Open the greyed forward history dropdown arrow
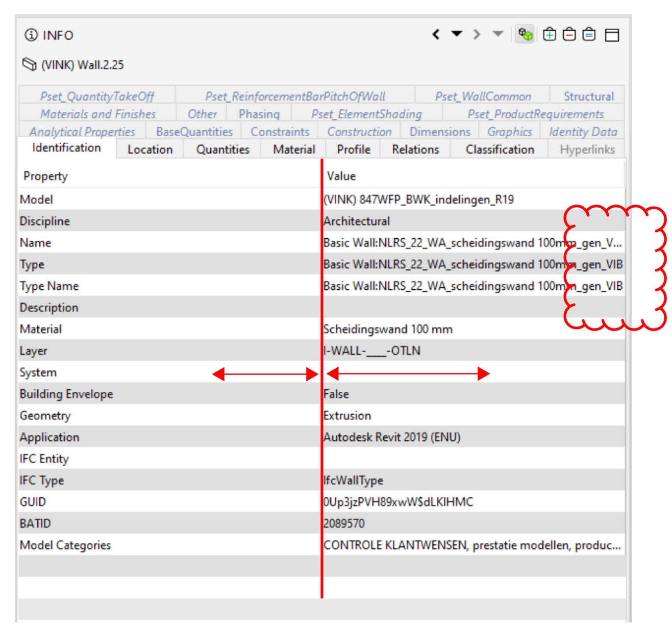 [497, 34]
